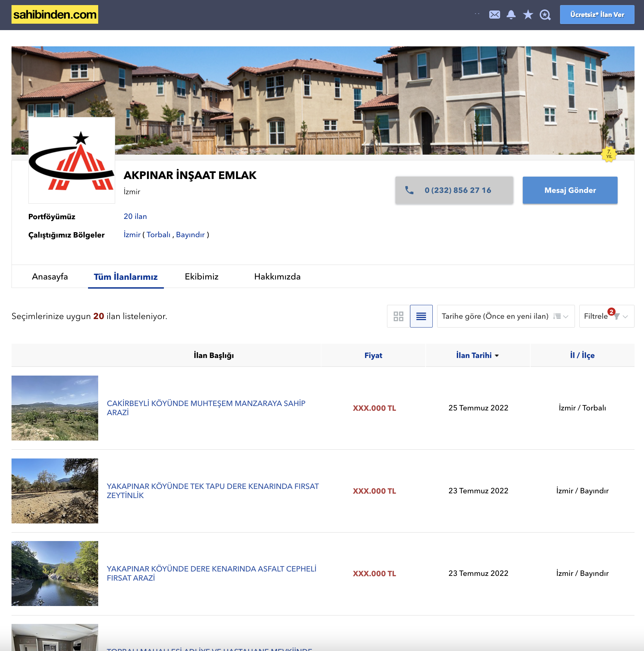644x651 pixels.
Task: Expand the Filtrele dropdown
Action: pyautogui.click(x=606, y=316)
